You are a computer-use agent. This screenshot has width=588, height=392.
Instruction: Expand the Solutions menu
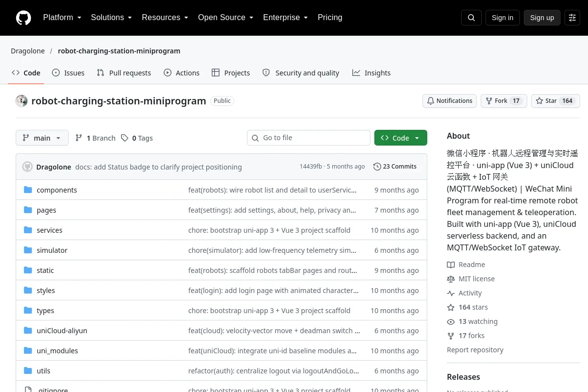pyautogui.click(x=111, y=18)
